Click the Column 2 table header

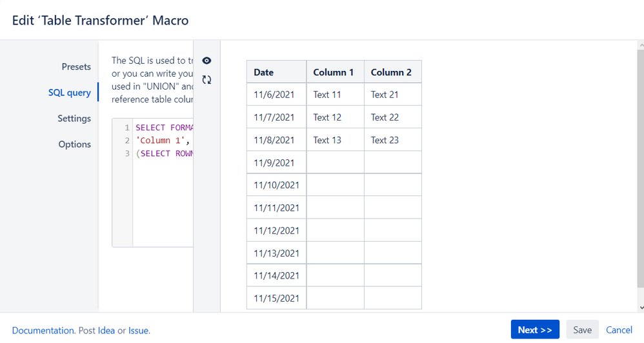coord(392,72)
